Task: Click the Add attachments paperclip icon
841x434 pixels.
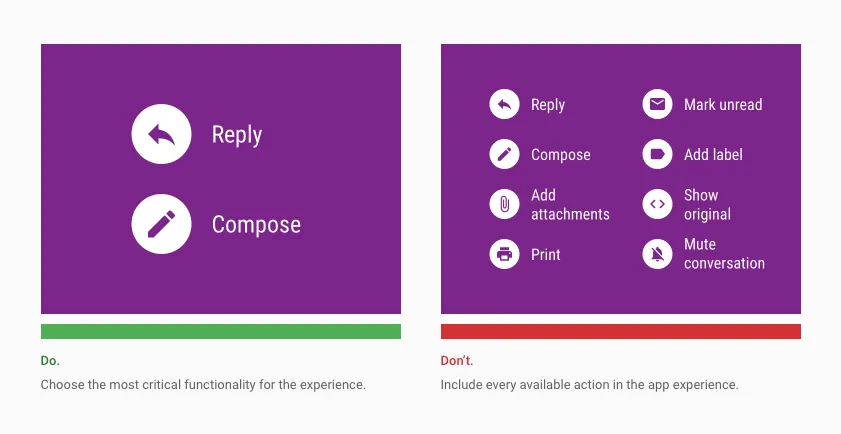Action: coord(504,204)
